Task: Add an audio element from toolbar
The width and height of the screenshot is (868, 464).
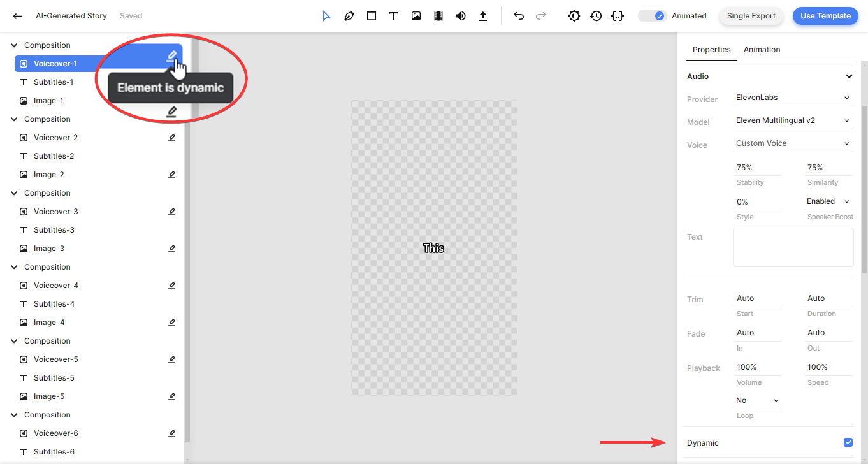Action: tap(461, 16)
